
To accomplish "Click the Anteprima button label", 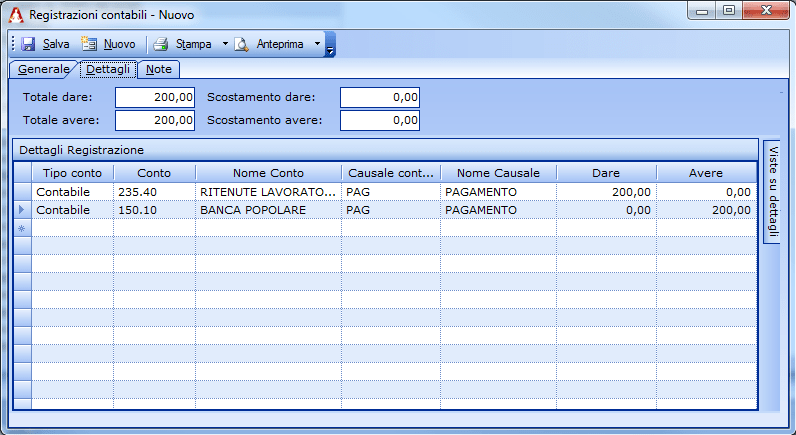I will [280, 44].
